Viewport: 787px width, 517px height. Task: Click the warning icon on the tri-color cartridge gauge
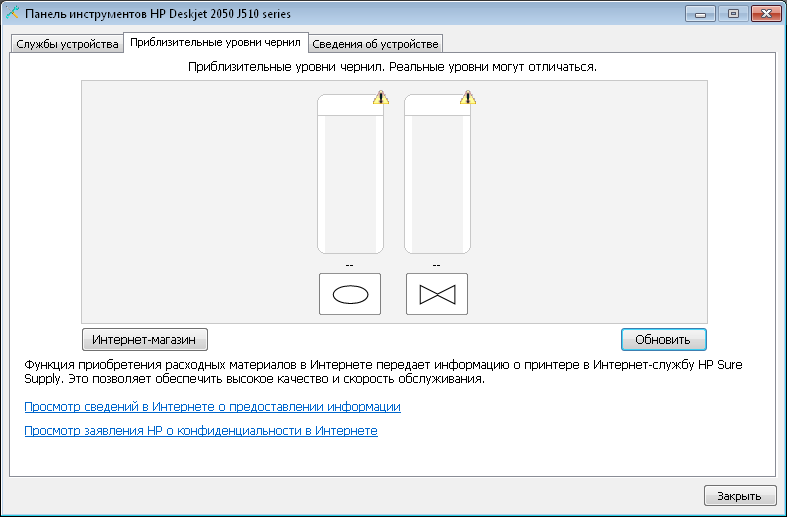click(468, 97)
